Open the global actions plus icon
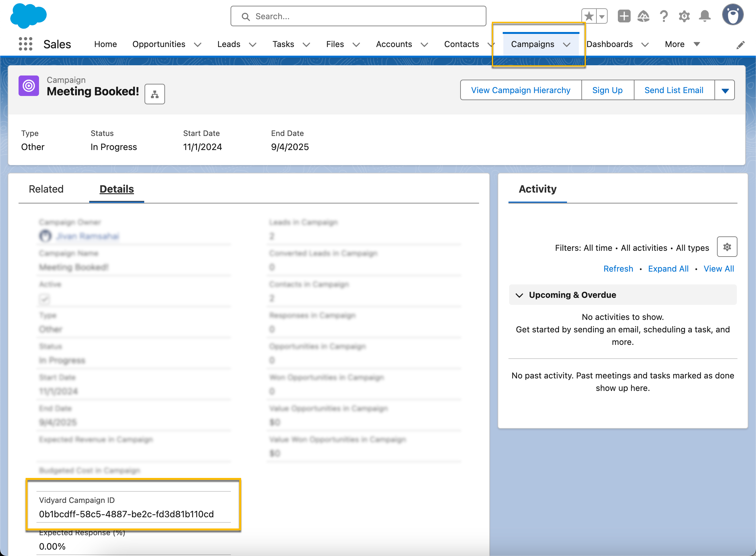The height and width of the screenshot is (556, 756). [x=624, y=16]
